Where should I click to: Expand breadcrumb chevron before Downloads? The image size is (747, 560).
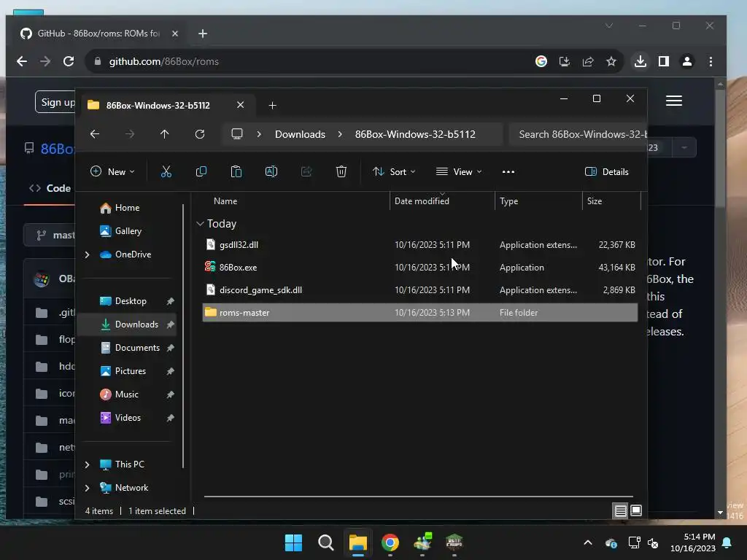tap(259, 134)
